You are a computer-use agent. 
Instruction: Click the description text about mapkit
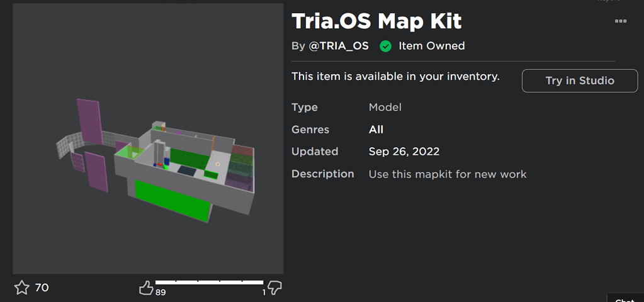(447, 174)
